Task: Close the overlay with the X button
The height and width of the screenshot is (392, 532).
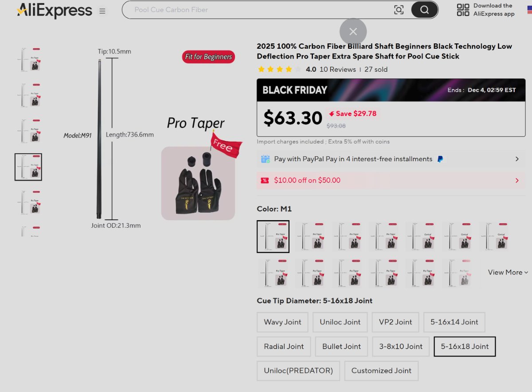Action: (353, 31)
